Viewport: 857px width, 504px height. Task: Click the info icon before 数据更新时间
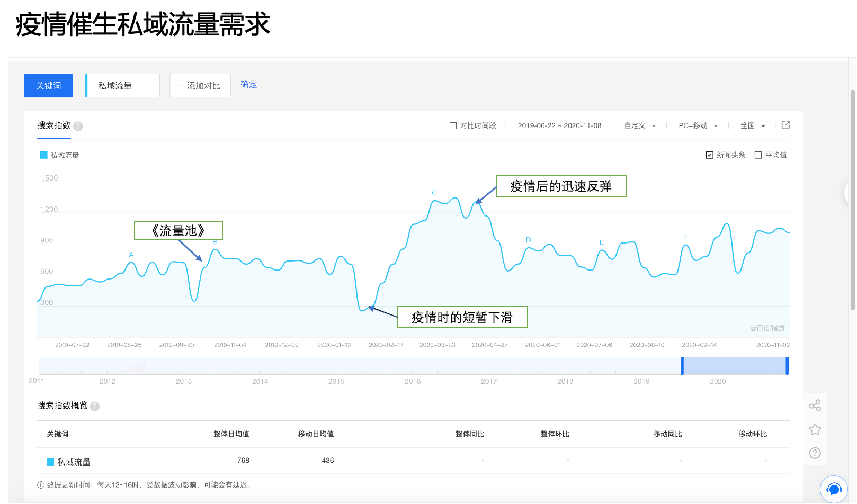tap(41, 485)
